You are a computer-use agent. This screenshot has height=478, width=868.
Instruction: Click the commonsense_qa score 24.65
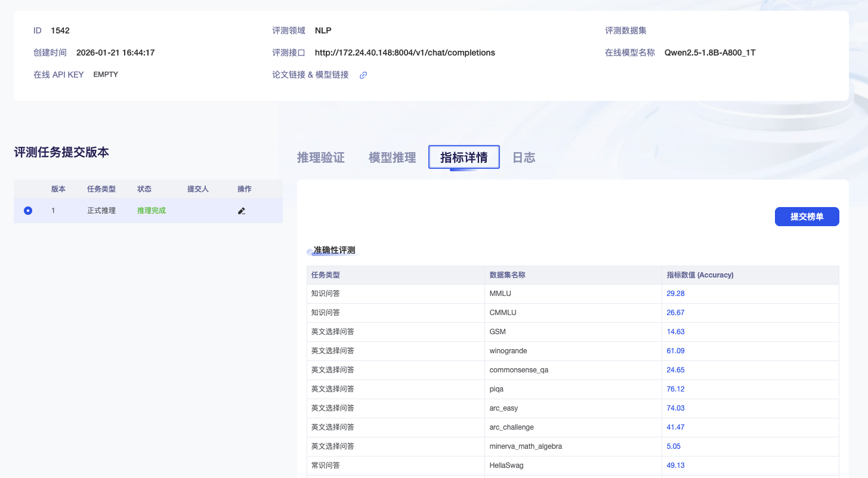(675, 369)
